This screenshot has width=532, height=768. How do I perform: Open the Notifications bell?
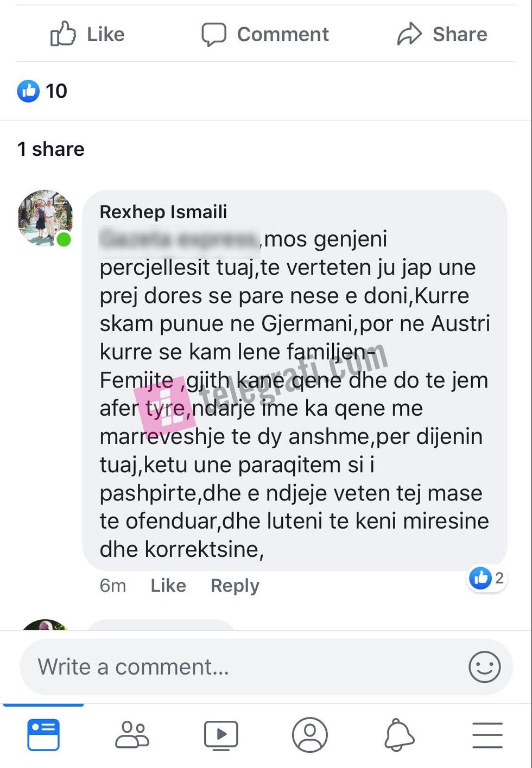pos(398,735)
